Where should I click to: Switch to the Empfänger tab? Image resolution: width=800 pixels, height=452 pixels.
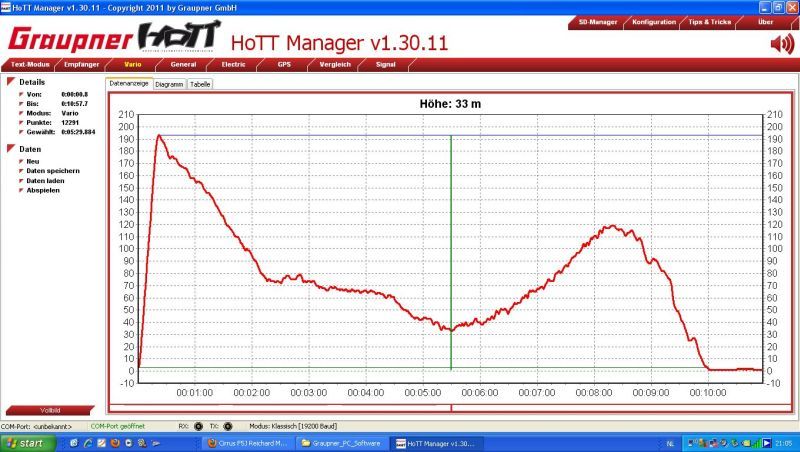click(82, 65)
